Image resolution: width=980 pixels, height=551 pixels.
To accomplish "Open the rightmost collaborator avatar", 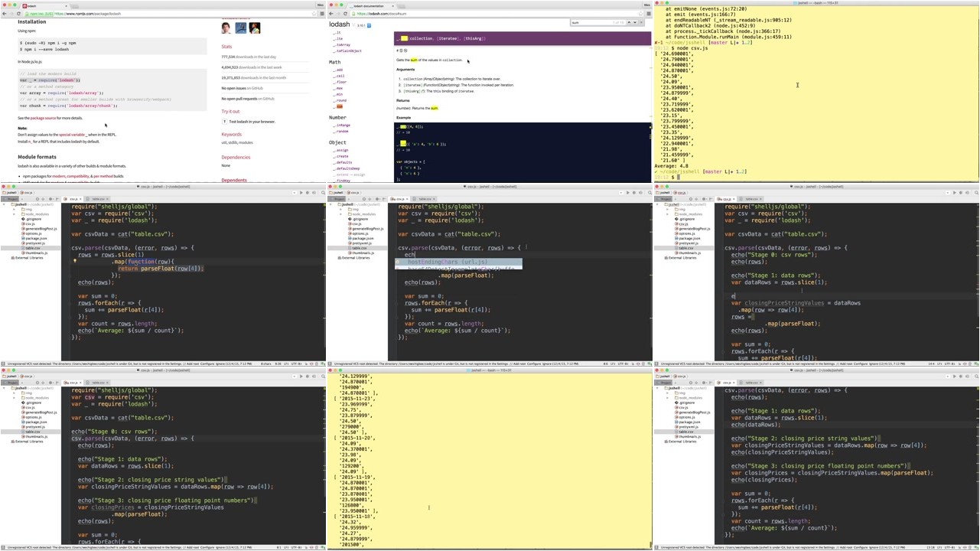I will 255,28.
